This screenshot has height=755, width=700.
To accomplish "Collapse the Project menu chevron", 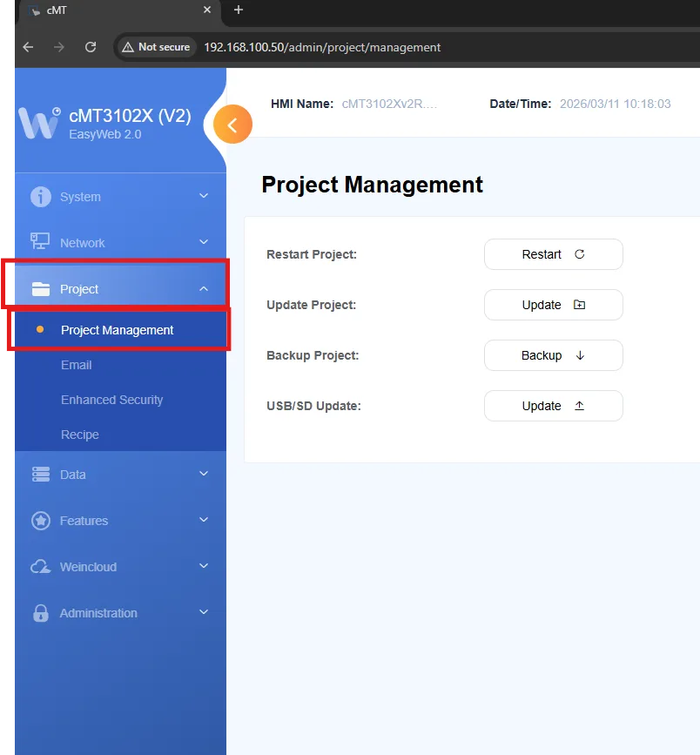I will click(204, 288).
